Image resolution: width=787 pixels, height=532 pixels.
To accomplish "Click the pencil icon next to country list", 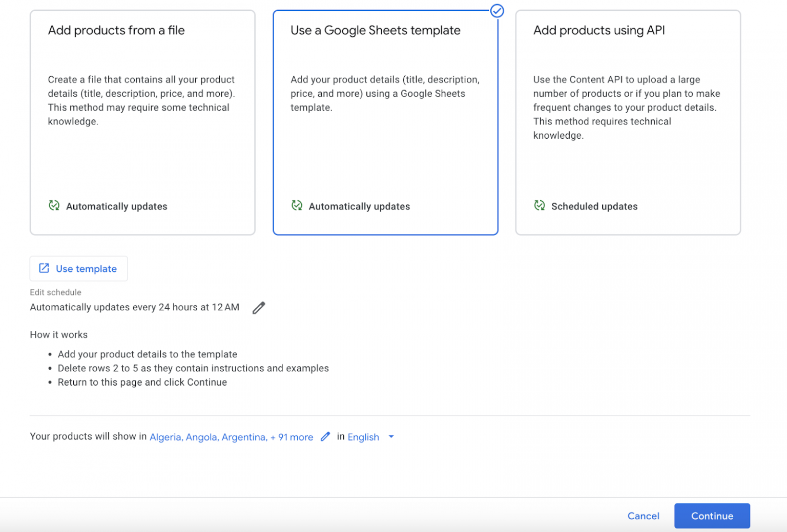I will pyautogui.click(x=325, y=437).
